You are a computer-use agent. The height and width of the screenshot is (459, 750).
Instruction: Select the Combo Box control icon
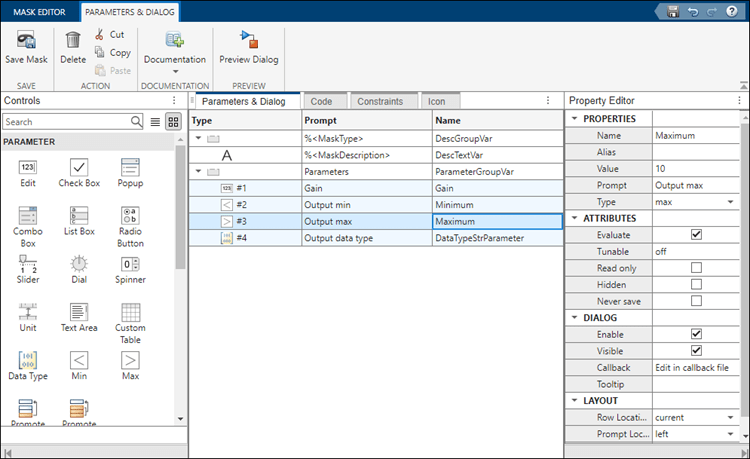(x=28, y=215)
